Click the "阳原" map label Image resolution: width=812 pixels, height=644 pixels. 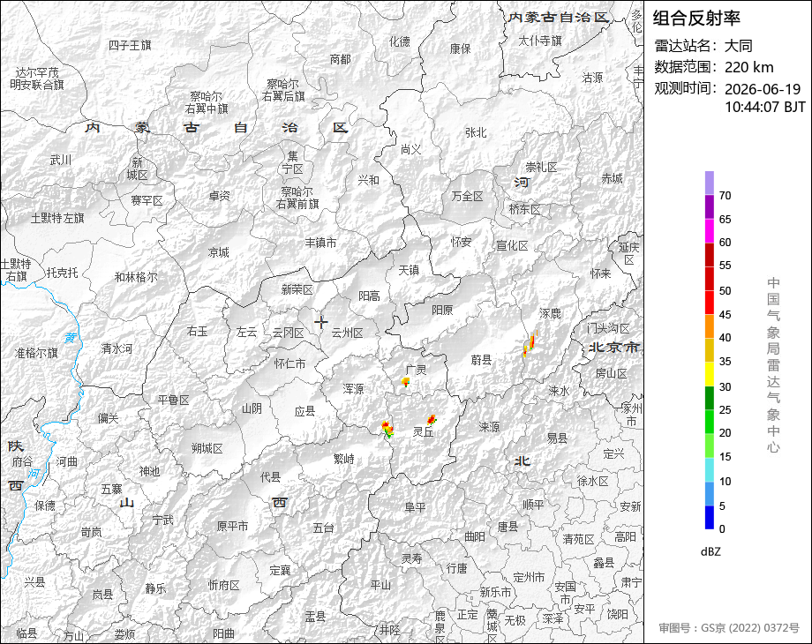[x=442, y=311]
